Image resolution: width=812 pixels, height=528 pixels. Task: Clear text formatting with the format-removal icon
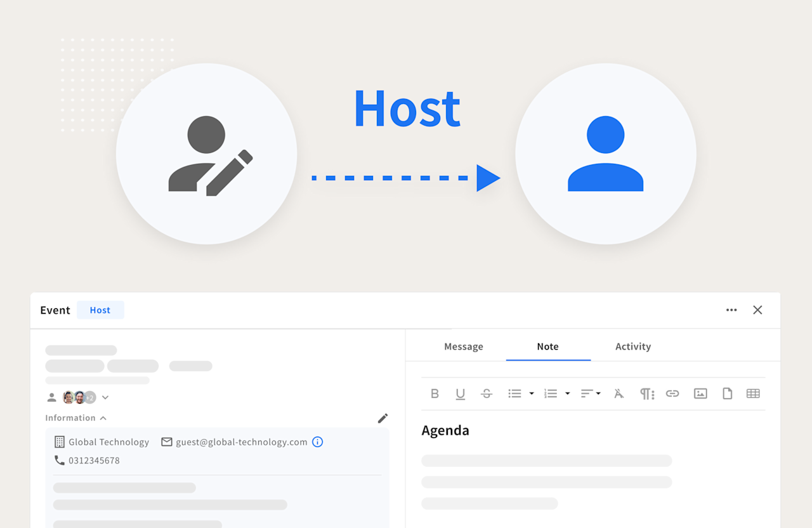pos(619,393)
